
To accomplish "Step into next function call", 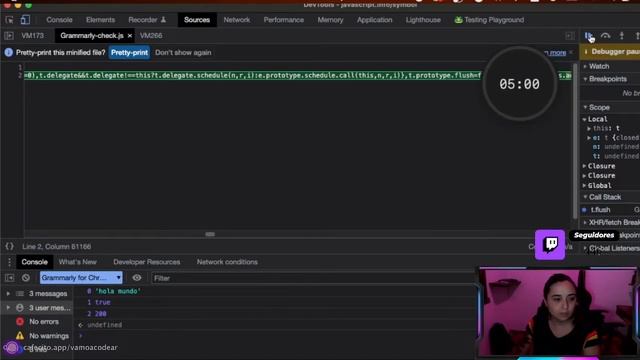I will pyautogui.click(x=621, y=36).
